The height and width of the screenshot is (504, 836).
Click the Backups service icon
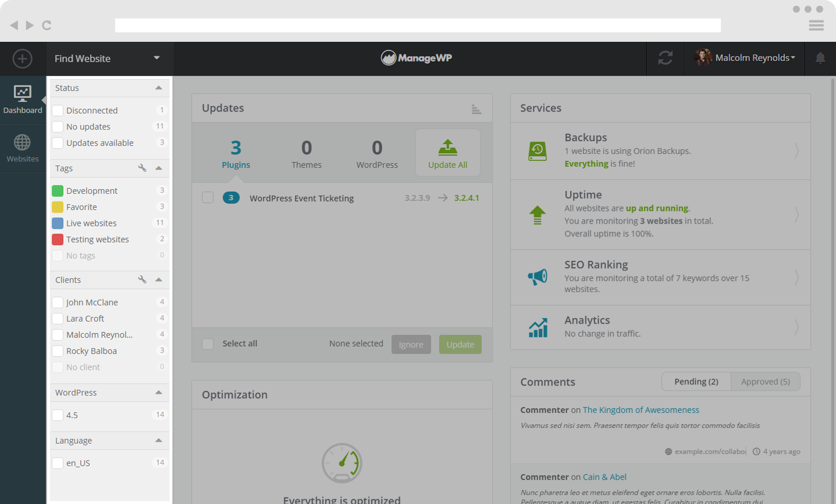click(538, 151)
